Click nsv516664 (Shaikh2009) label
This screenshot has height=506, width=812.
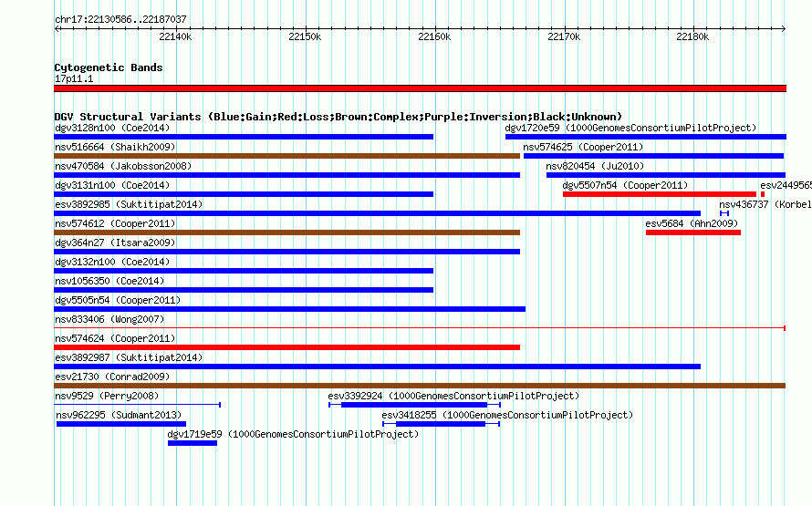pyautogui.click(x=115, y=147)
